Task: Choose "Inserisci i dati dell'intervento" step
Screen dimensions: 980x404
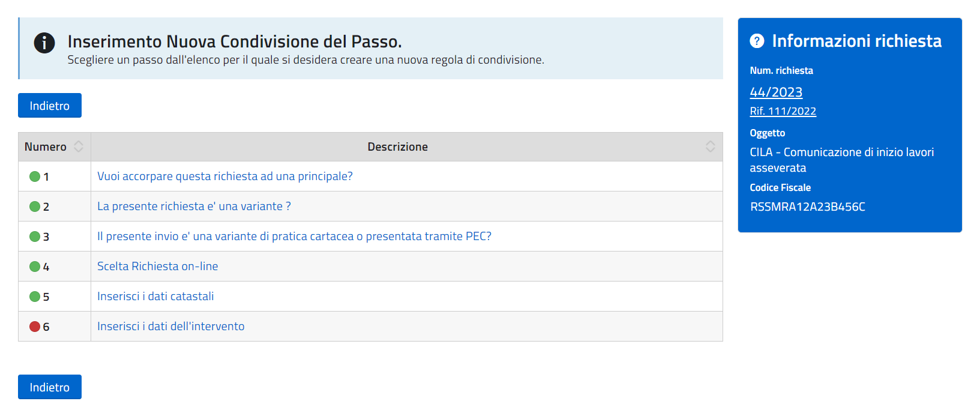Action: [171, 327]
